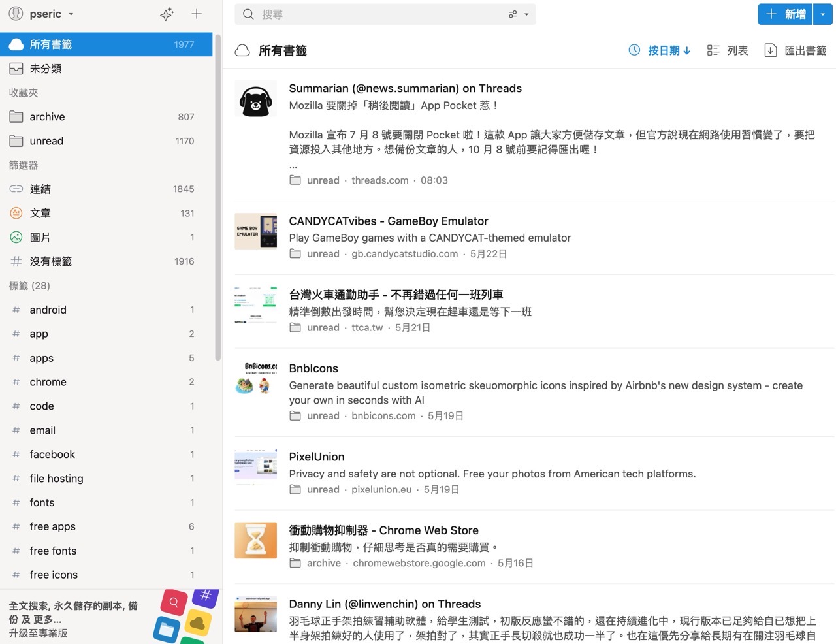Click the sidebar vertical scrollbar
This screenshot has width=836, height=644.
click(217, 196)
